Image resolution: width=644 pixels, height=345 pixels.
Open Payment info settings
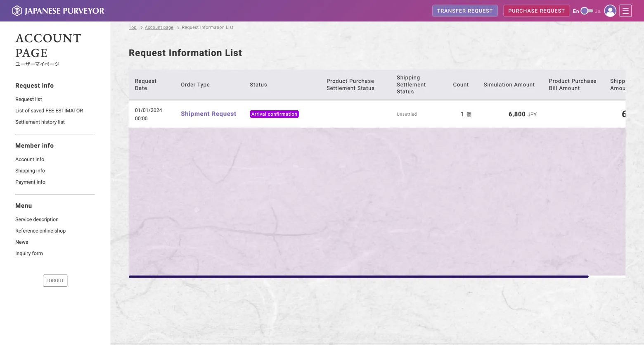pyautogui.click(x=30, y=182)
